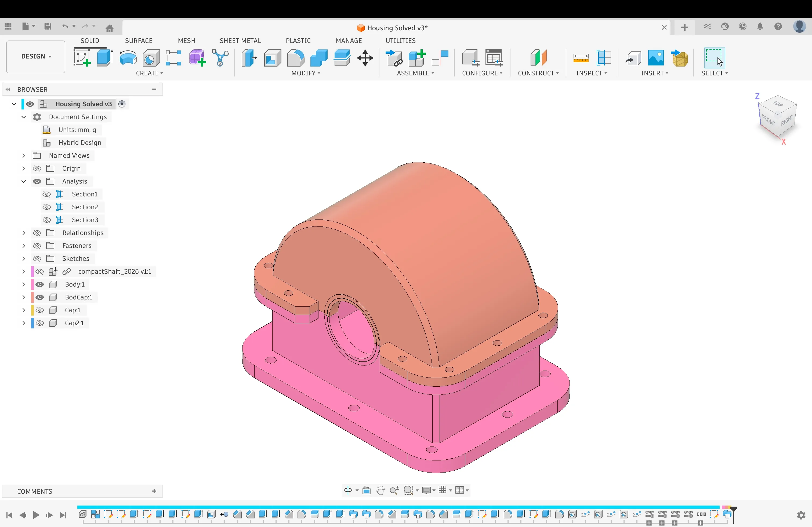This screenshot has width=812, height=527.
Task: Click the New Component icon
Action: click(417, 58)
